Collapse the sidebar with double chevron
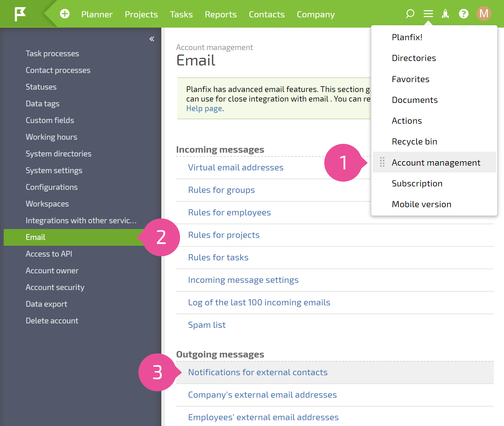Viewport: 504px width, 426px height. click(152, 39)
